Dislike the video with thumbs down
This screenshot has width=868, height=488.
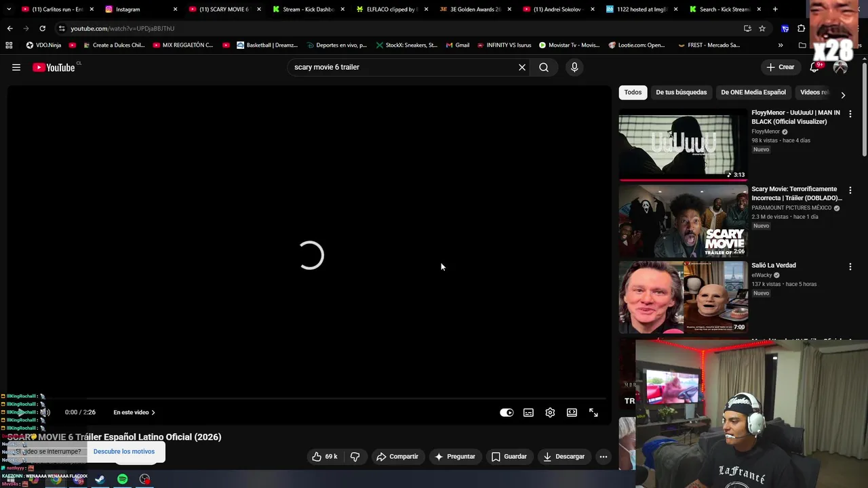[355, 457]
